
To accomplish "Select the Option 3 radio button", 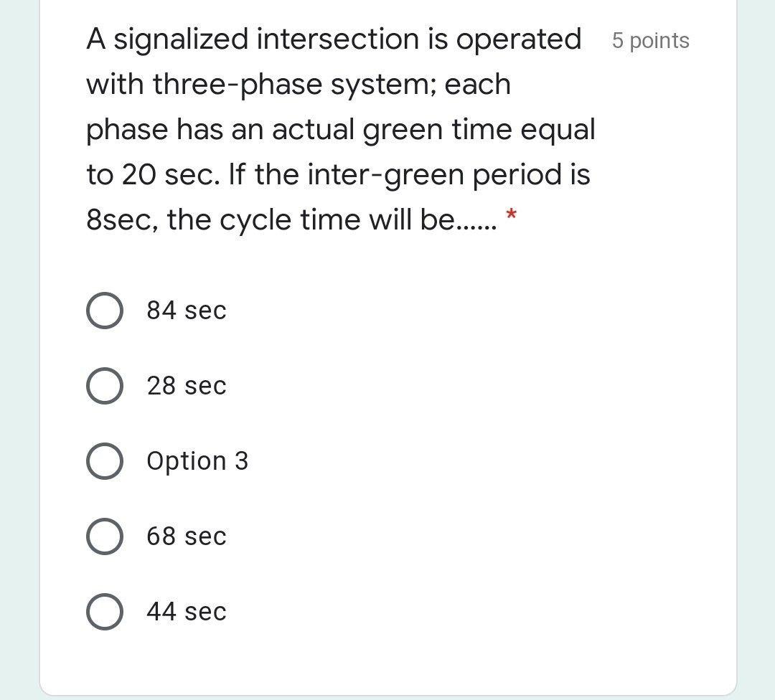I will point(104,460).
